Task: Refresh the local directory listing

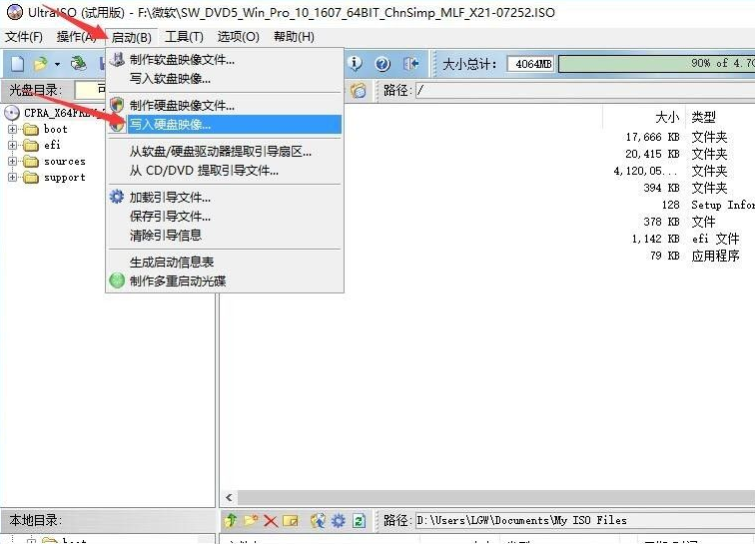Action: pyautogui.click(x=358, y=520)
